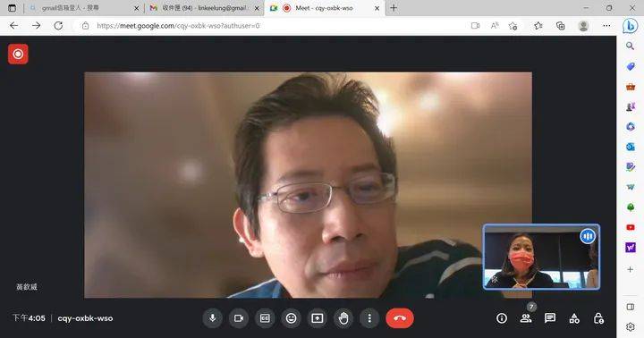
Task: Add this page to favorites star
Action: click(513, 25)
